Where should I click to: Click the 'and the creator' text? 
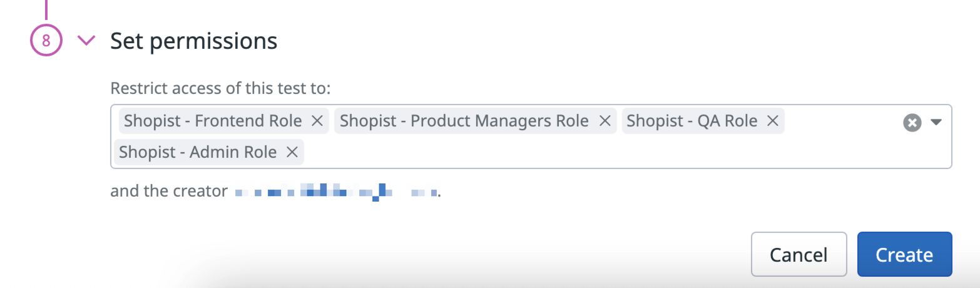[168, 191]
